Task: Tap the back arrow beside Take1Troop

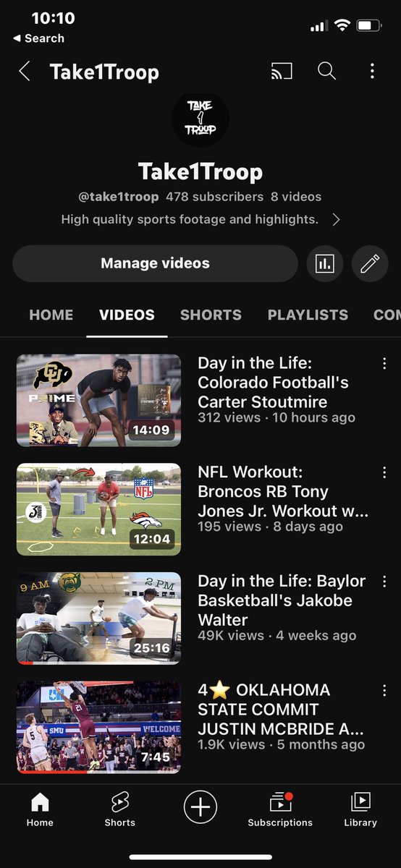Action: pos(25,72)
